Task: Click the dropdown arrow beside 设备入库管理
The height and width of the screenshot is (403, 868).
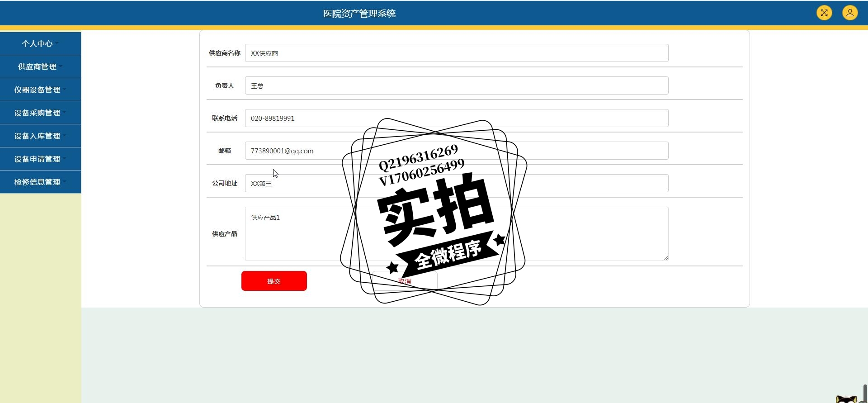Action: [64, 135]
